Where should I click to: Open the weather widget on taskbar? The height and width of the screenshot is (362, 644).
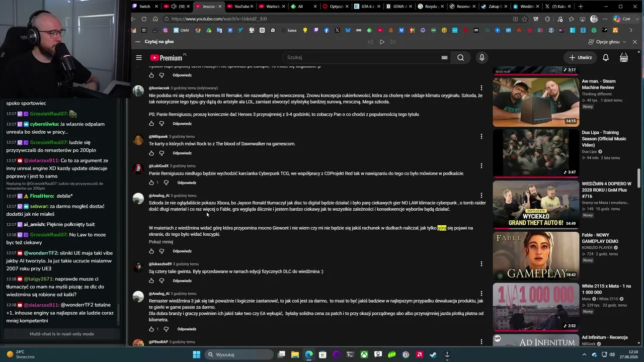20,354
